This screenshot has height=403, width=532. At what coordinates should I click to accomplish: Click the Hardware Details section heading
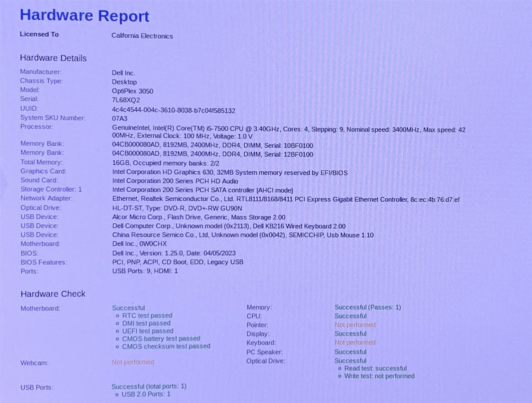pyautogui.click(x=53, y=58)
